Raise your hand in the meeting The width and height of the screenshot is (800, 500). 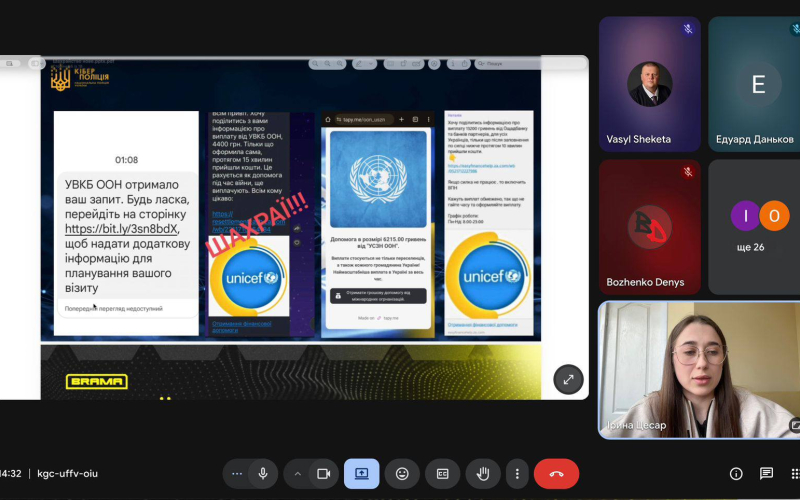(483, 473)
